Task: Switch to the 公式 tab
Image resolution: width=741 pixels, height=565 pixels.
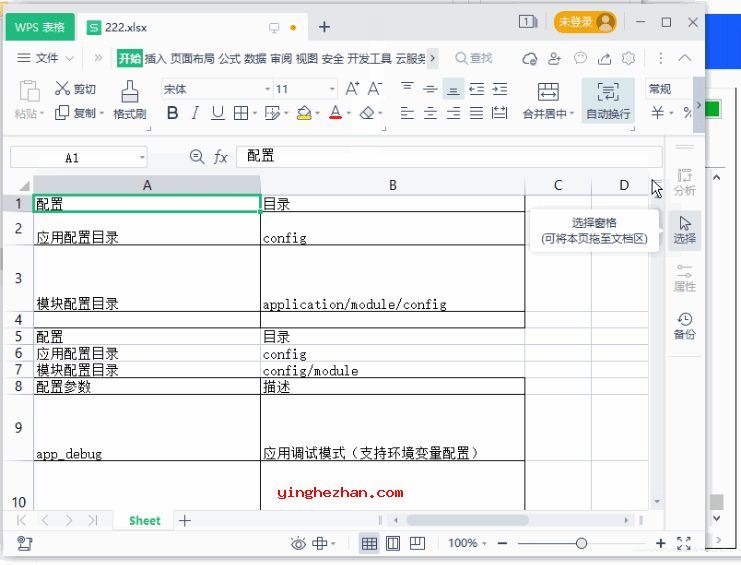Action: tap(229, 59)
